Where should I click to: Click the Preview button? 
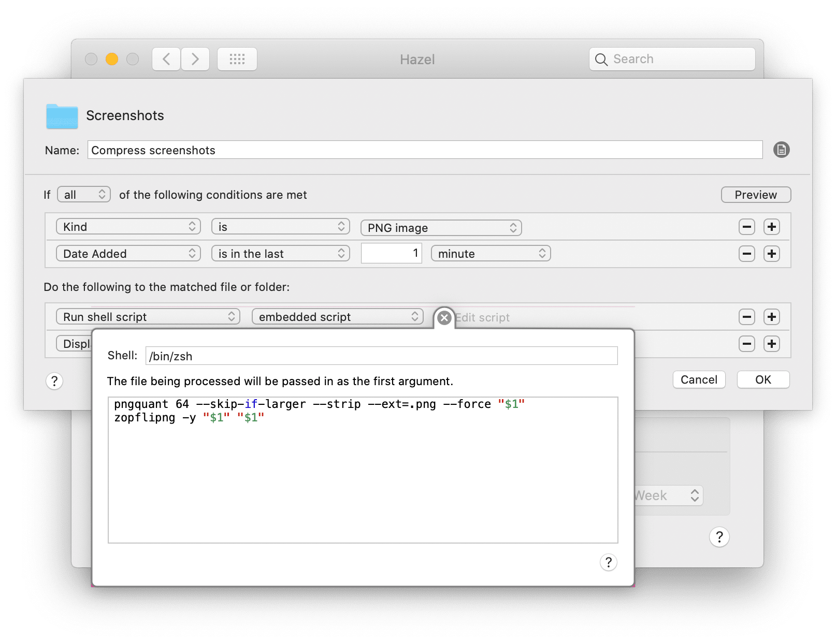[x=755, y=195]
